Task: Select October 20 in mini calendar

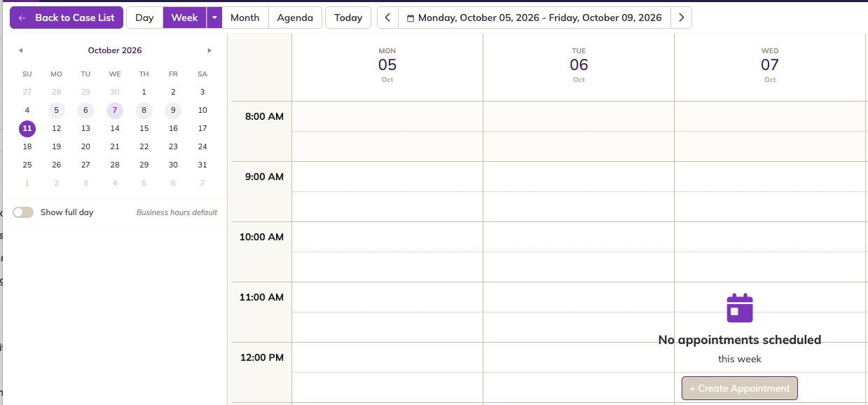Action: tap(85, 146)
